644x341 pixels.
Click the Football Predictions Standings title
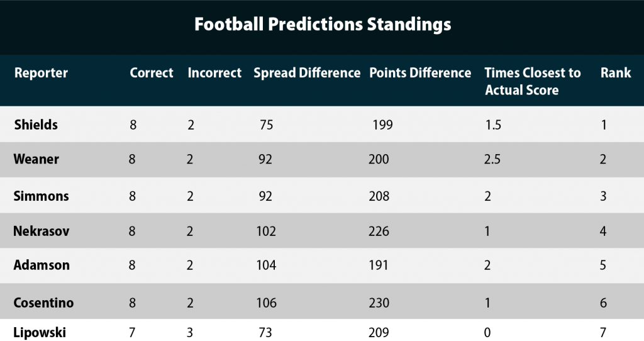pyautogui.click(x=323, y=25)
